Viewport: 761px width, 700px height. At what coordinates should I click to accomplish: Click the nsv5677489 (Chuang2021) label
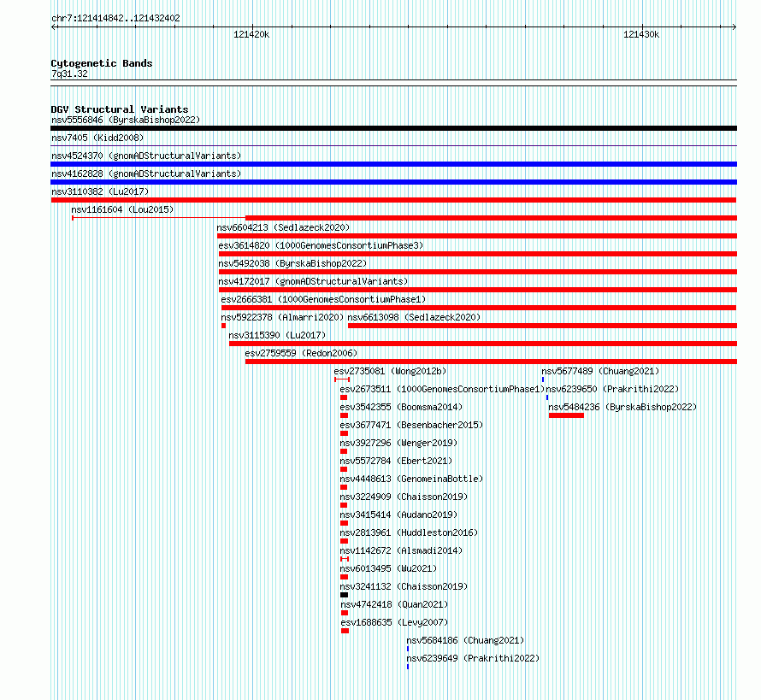(600, 371)
